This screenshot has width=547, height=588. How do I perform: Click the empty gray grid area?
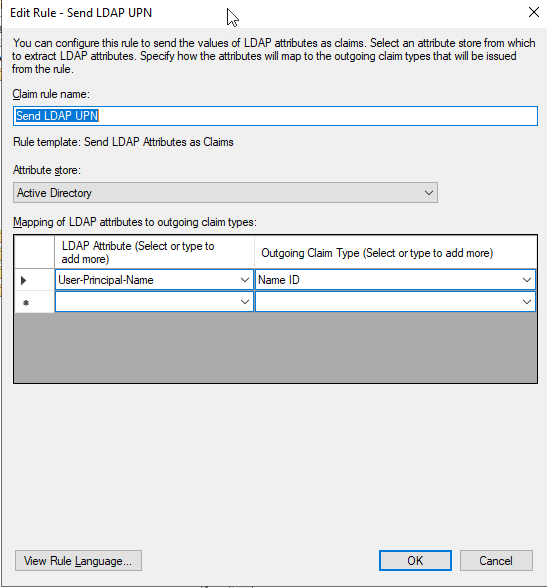[275, 348]
